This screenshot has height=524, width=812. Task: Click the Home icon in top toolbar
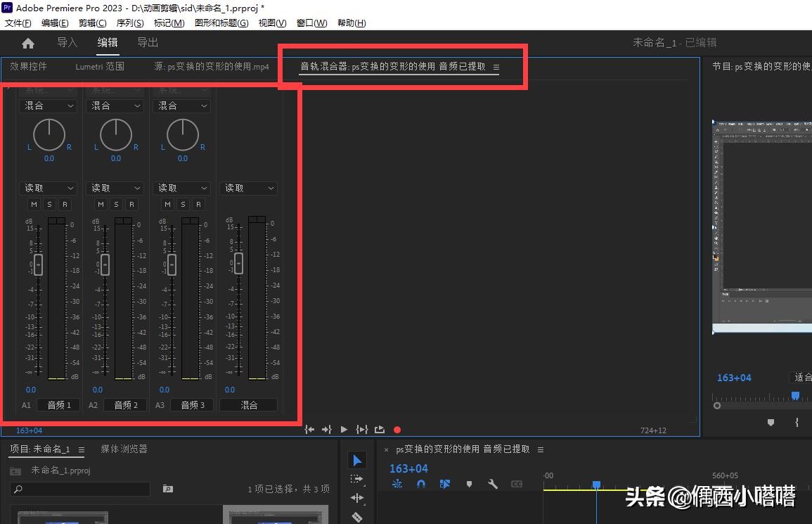point(27,42)
